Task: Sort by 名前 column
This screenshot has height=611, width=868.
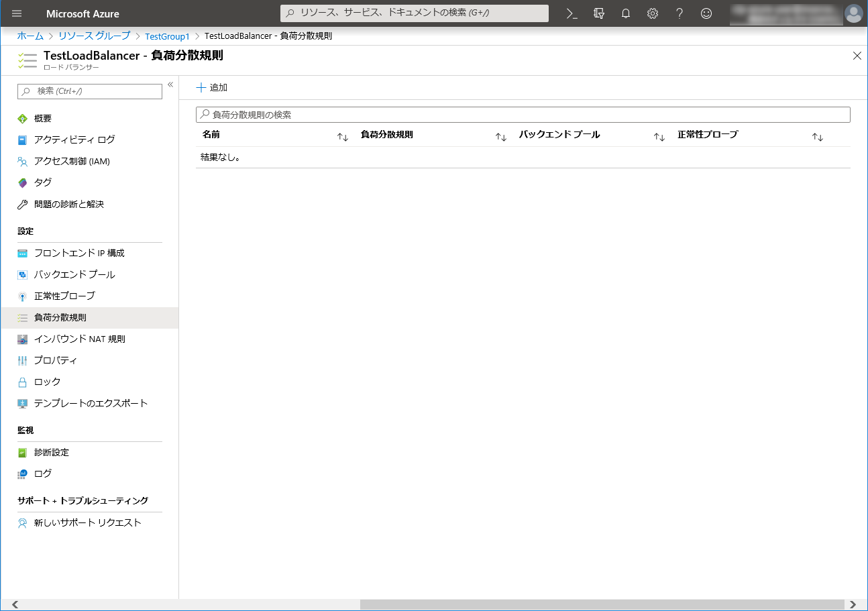Action: click(343, 137)
